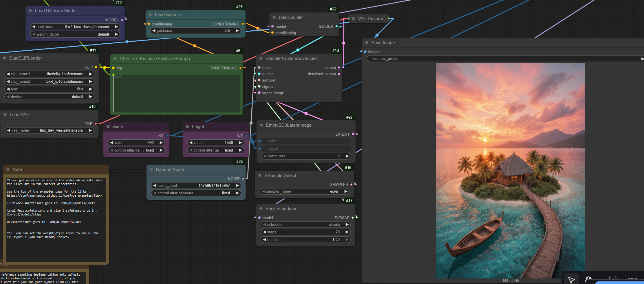Viewport: 644px width, 284px height.
Task: Click the next arrow on unet_name
Action: [116, 27]
